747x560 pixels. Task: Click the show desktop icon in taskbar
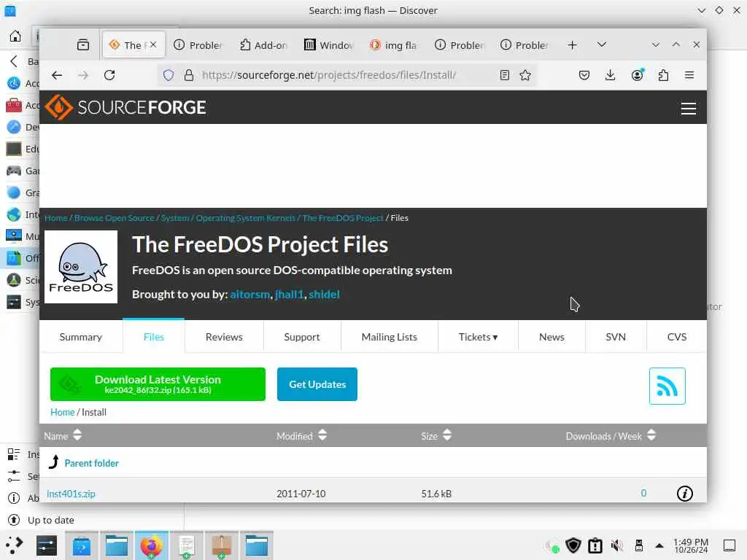coord(729,545)
